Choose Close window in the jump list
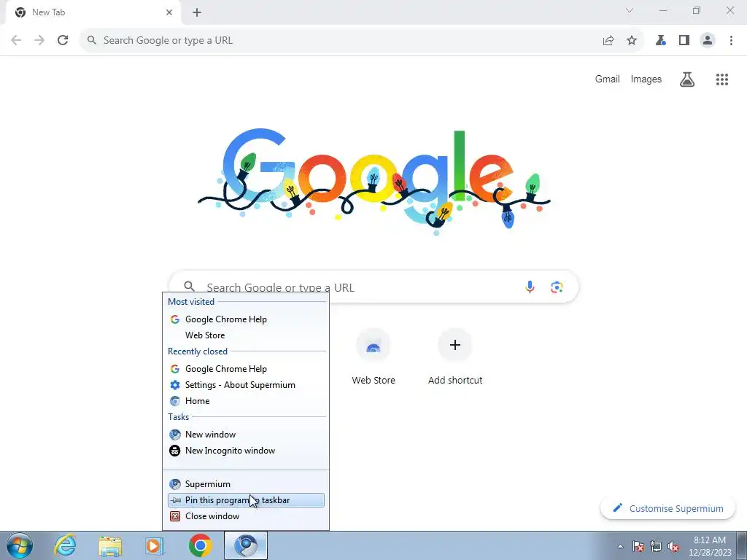Viewport: 747px width, 560px height. pyautogui.click(x=246, y=516)
